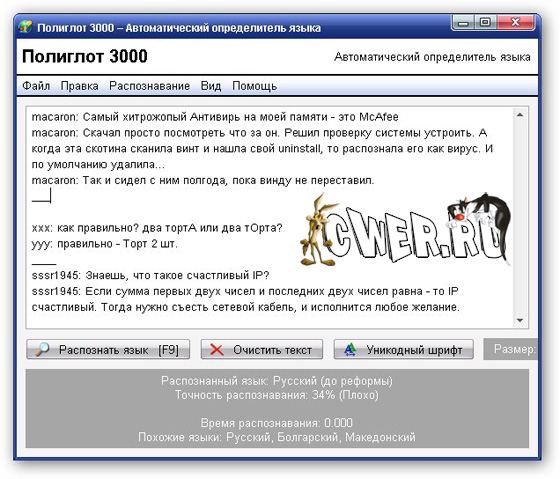Open the Файл menu
Viewport: 560px width, 479px height.
[36, 86]
